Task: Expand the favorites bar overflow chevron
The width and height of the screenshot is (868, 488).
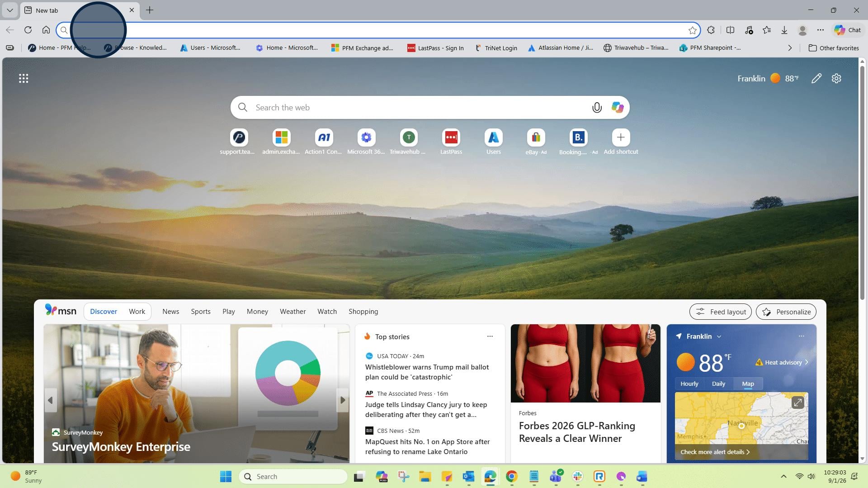Action: (x=790, y=48)
